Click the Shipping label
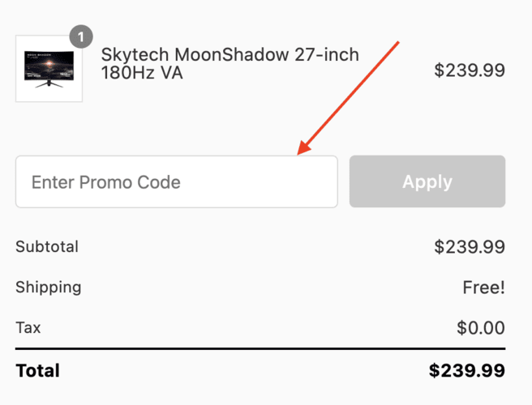Viewport: 532px width, 405px height. coord(49,287)
